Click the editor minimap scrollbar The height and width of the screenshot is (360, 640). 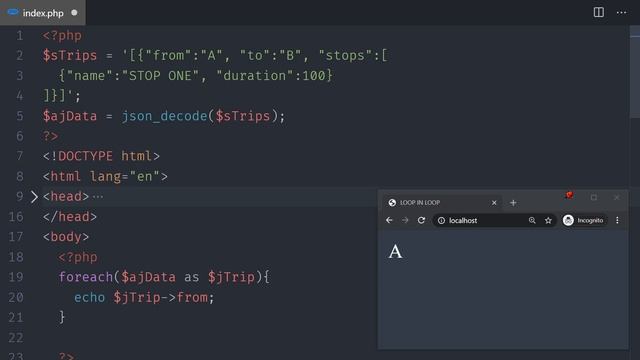tap(634, 73)
